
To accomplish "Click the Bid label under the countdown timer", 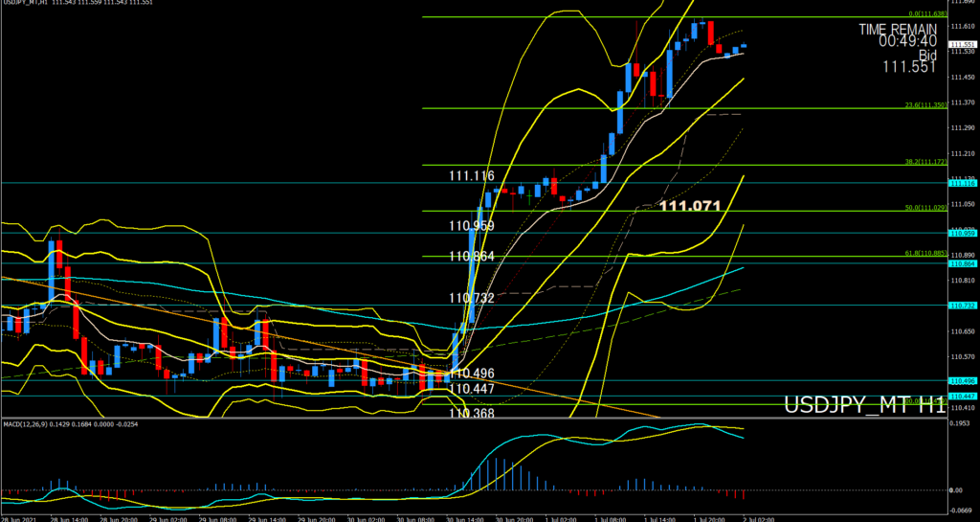I will [x=927, y=55].
